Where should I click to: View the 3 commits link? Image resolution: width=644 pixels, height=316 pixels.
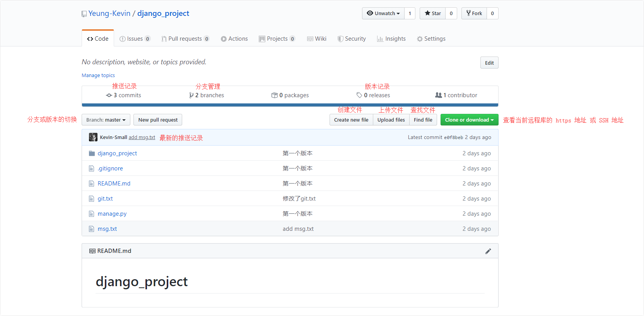[x=124, y=95]
